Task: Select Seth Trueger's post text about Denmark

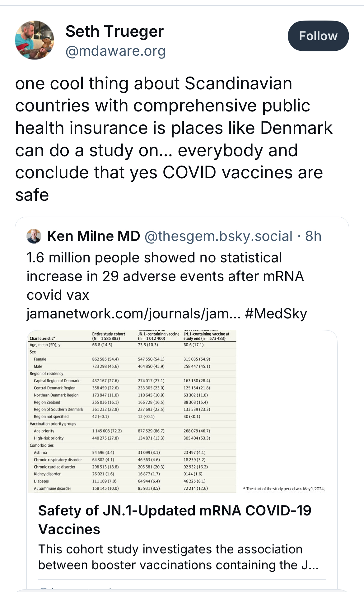Action: coord(174,139)
